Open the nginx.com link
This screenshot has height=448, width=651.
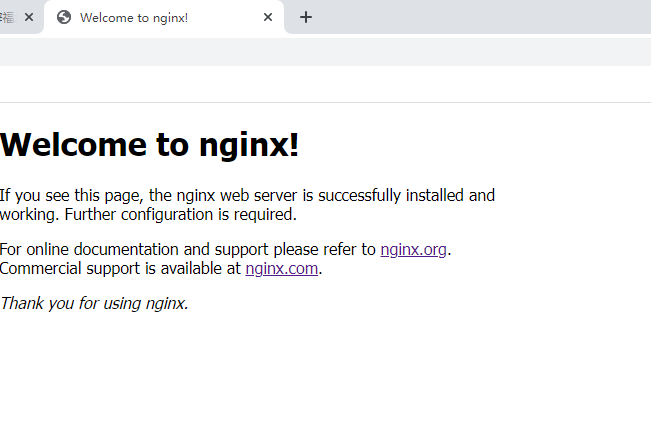(x=282, y=269)
